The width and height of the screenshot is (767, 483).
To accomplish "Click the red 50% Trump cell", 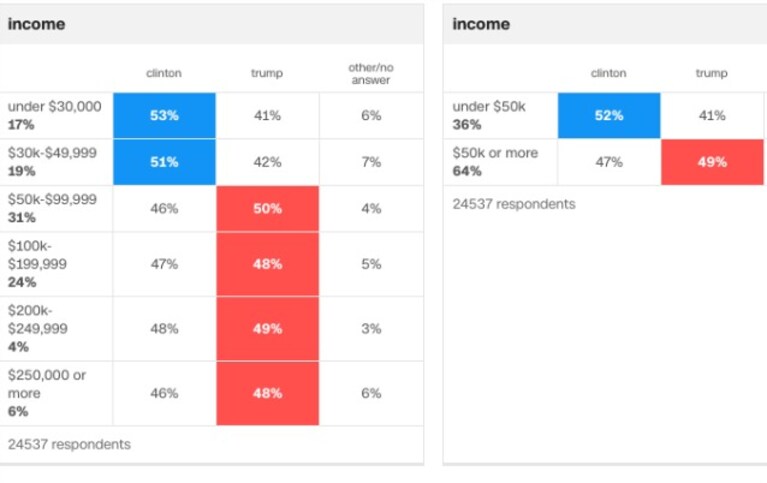I will click(x=268, y=208).
